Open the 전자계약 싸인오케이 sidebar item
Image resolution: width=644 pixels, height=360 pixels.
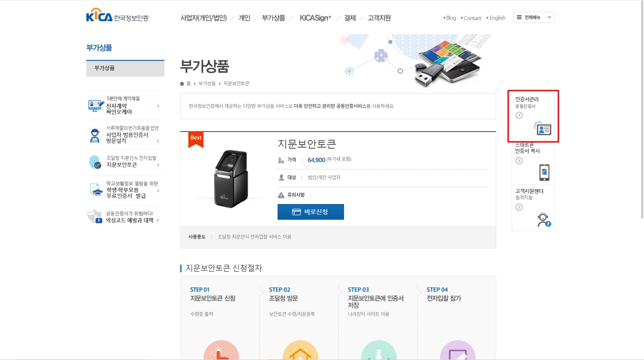[125, 105]
